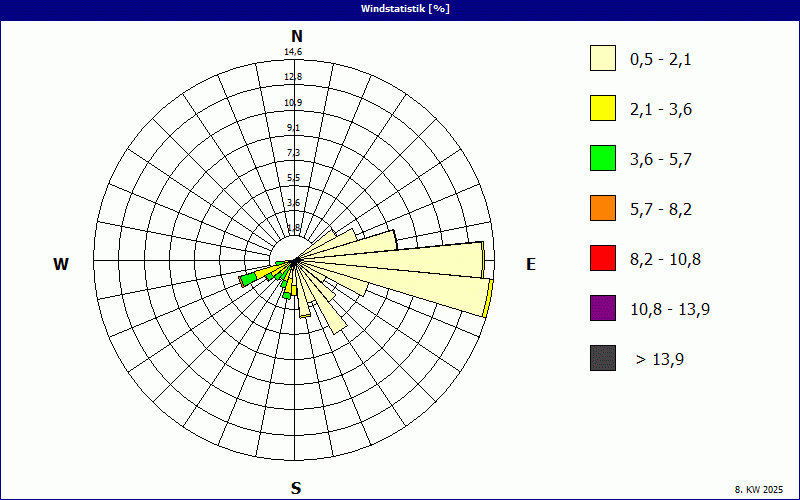Click the 12,8 ring scale value
This screenshot has width=800, height=500.
(x=293, y=77)
